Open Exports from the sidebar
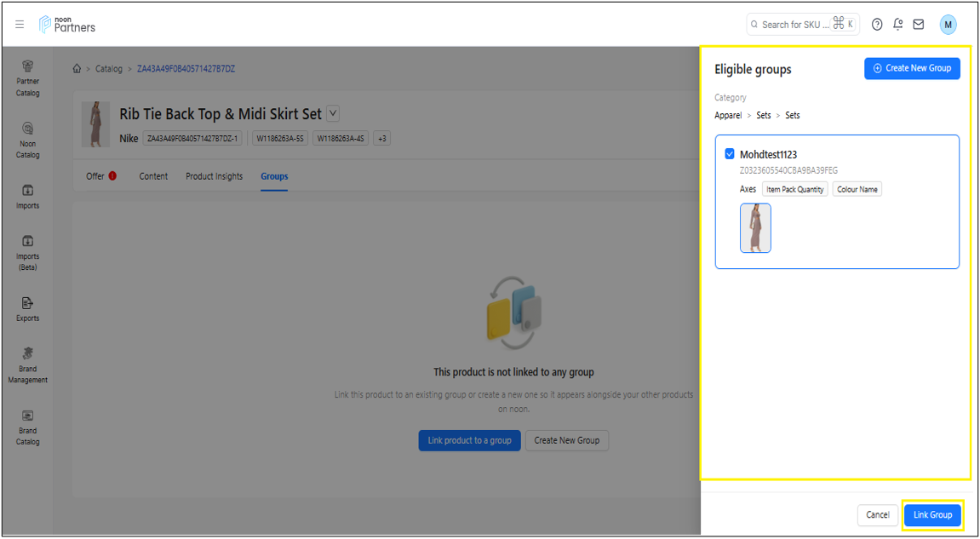This screenshot has height=539, width=980. pyautogui.click(x=28, y=308)
